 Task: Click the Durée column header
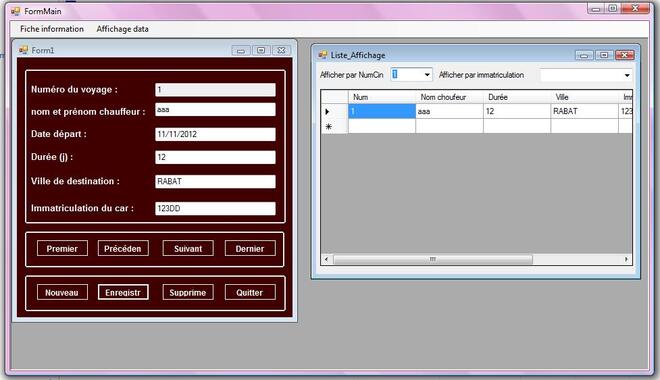click(517, 97)
